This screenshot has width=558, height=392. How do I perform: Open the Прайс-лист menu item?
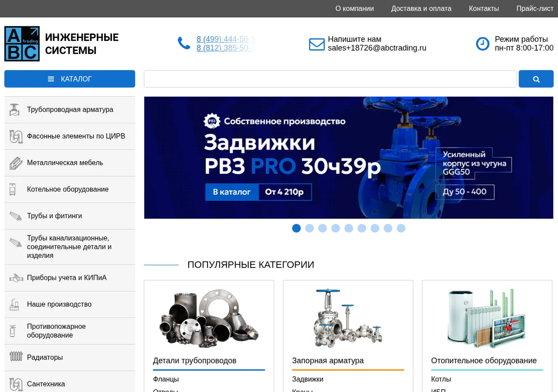tap(535, 8)
